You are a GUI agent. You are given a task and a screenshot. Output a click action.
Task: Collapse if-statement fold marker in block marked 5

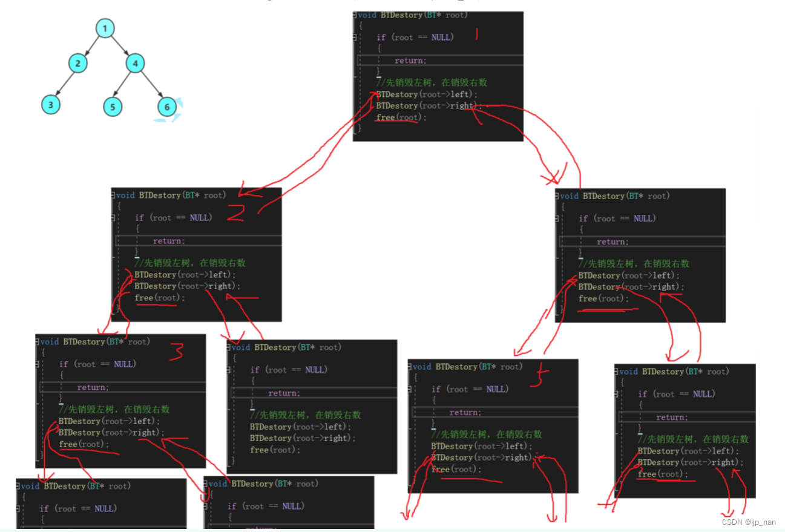410,389
